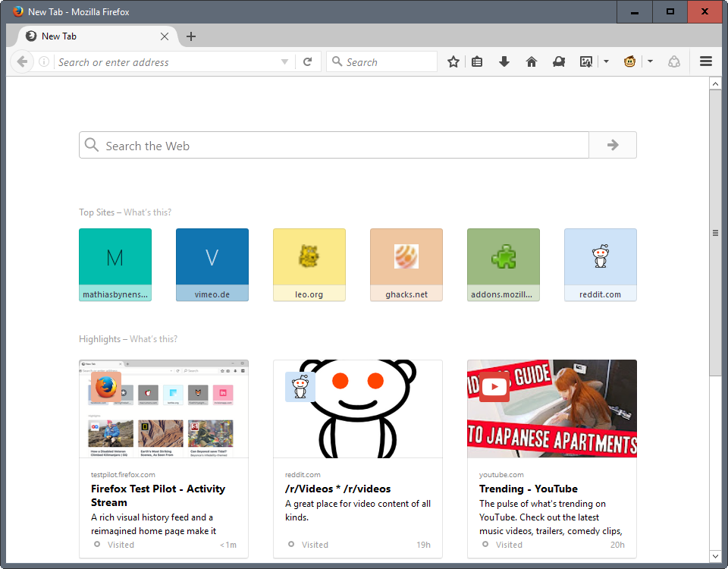Click scrollbar down arrow
Image resolution: width=728 pixels, height=569 pixels.
coord(715,555)
